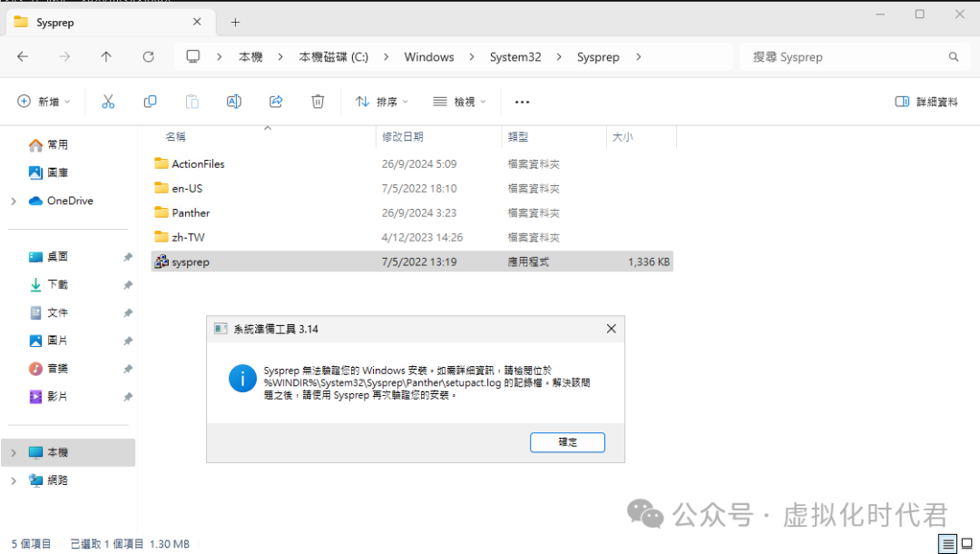Close the 系統準備工具 3.14 dialog
Screen dimensions: 980x554
coord(612,329)
